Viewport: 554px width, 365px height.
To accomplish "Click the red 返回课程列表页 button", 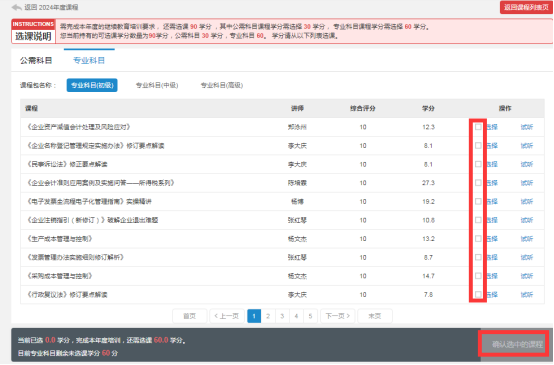I will [x=526, y=7].
